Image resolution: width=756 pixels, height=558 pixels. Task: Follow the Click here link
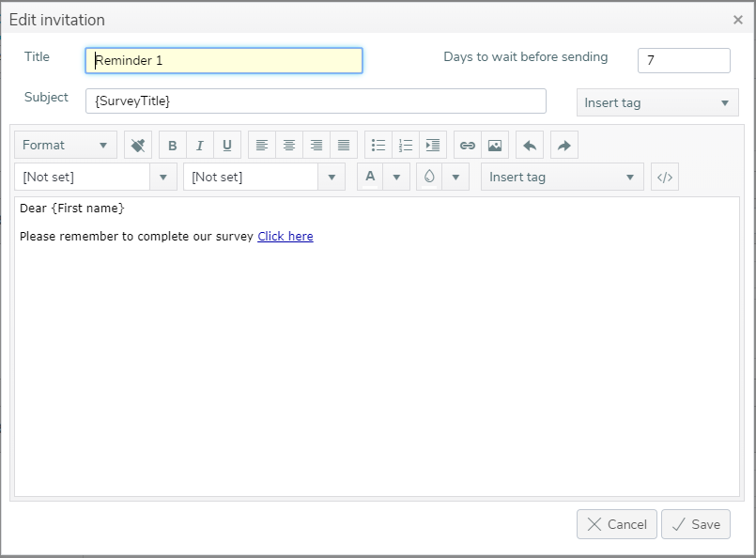click(285, 237)
